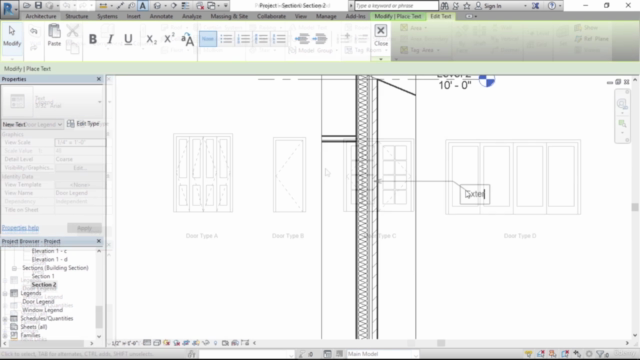Open the Autodesk Exchange Apps icon
The height and width of the screenshot is (360, 640).
coord(536,6)
